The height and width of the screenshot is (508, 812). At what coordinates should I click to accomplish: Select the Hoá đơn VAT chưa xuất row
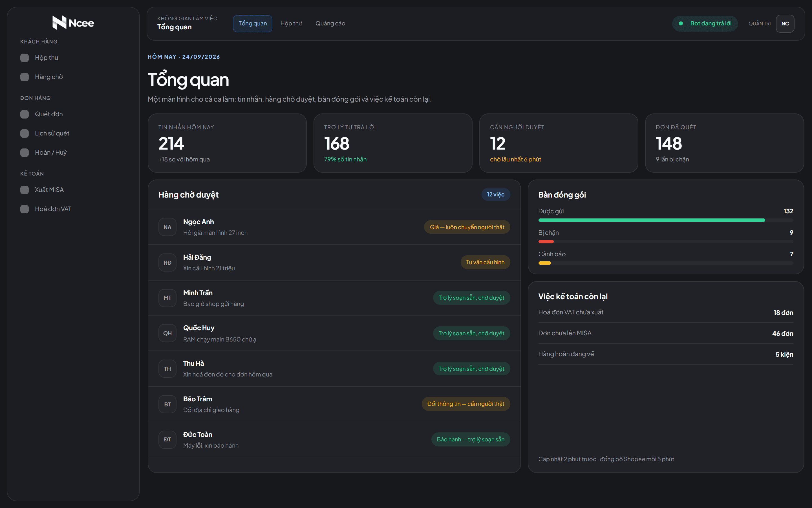tap(666, 312)
